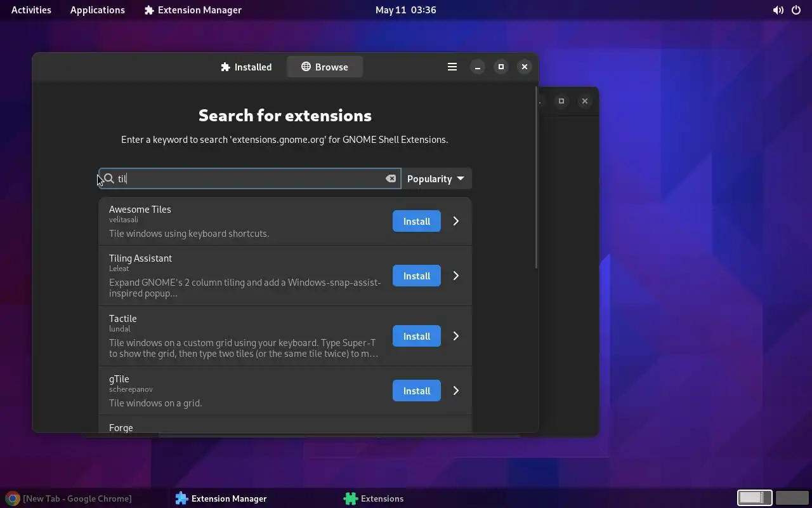
Task: Expand Awesome Tiles details chevron
Action: tap(455, 221)
